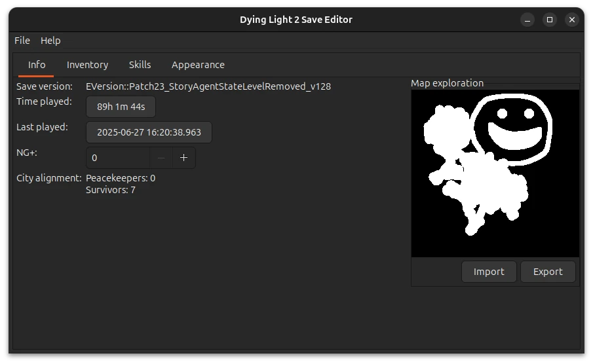Change the last played date value

tap(149, 132)
